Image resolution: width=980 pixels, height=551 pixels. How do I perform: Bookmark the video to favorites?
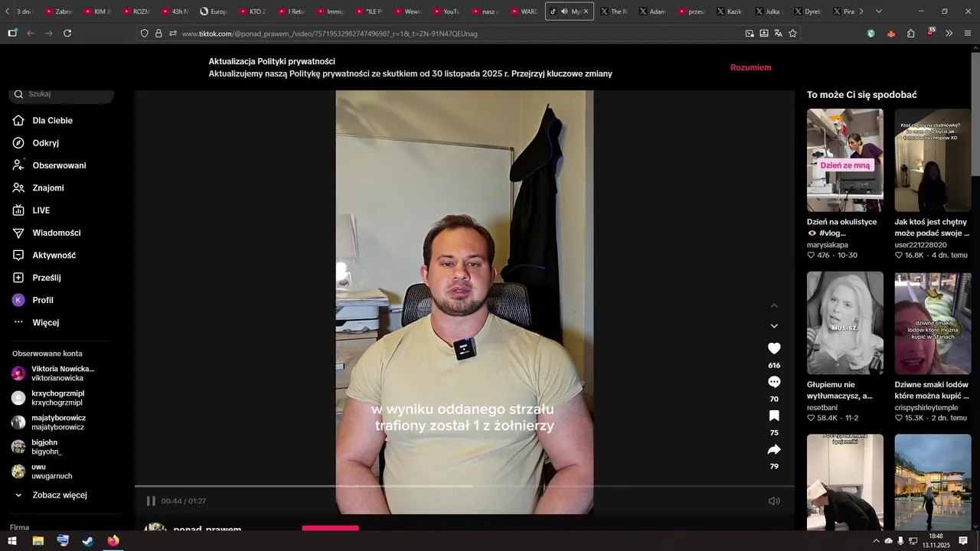[774, 416]
